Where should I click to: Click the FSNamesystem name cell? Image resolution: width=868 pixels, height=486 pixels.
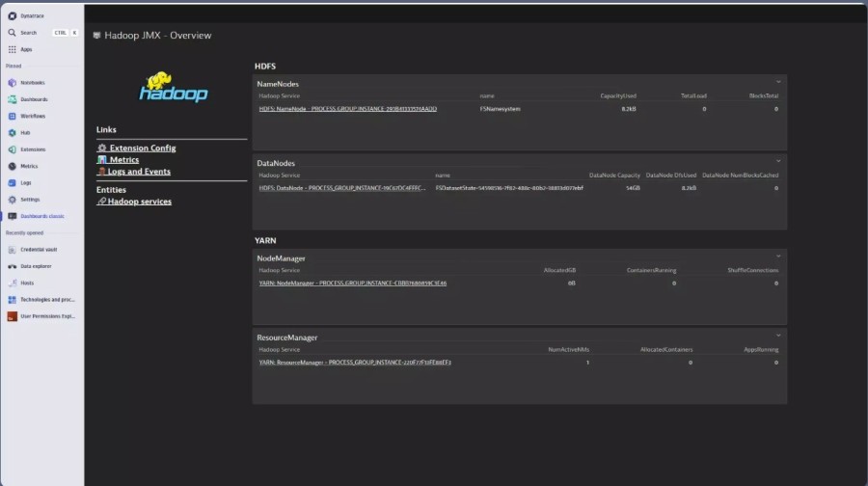(500, 109)
